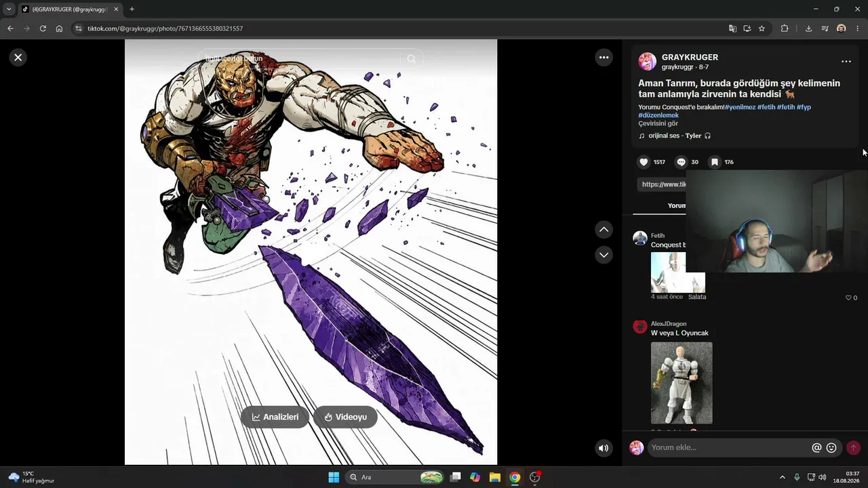View site information icon in address bar
Screen dimensions: 868x488
[79, 28]
